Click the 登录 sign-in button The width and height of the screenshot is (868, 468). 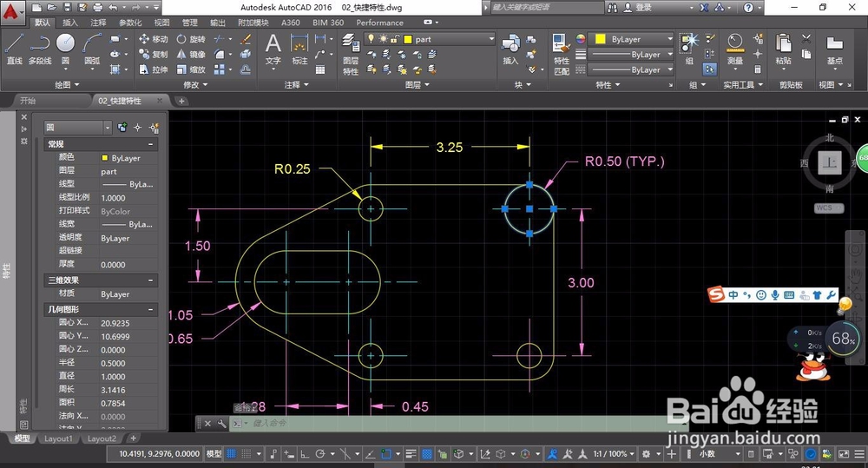pos(638,7)
